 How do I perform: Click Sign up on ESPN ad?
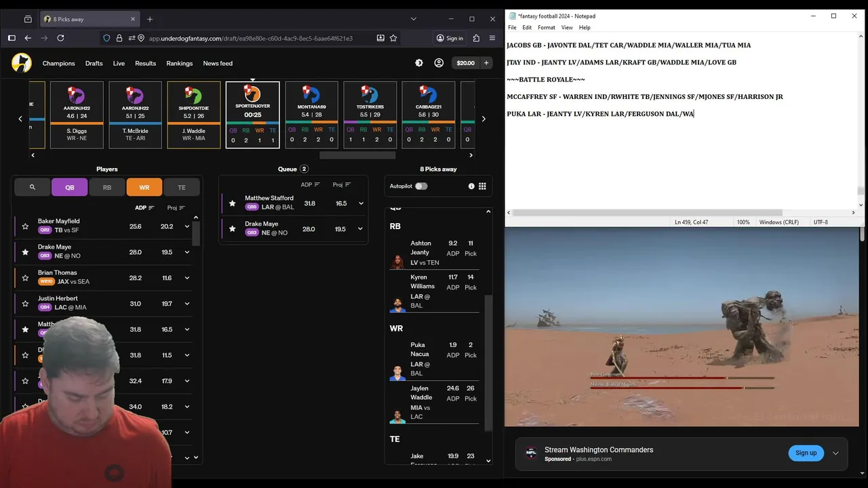pyautogui.click(x=806, y=453)
